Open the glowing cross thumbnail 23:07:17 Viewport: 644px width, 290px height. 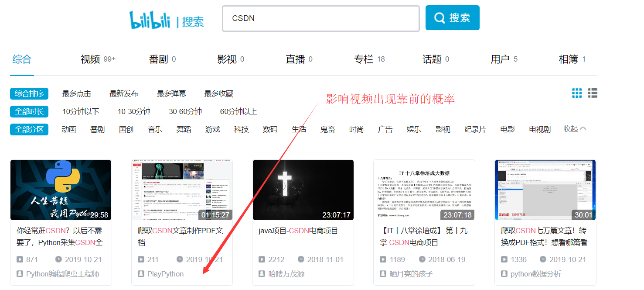[x=303, y=190]
